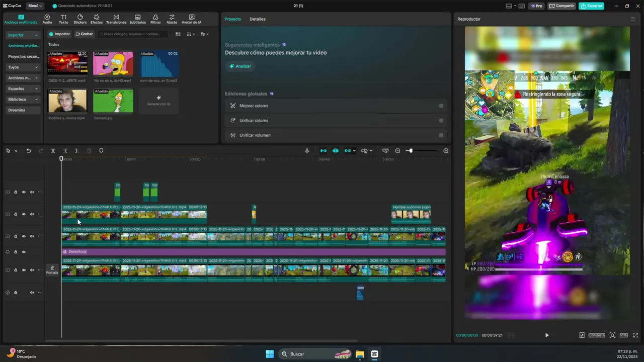The height and width of the screenshot is (362, 644).
Task: Mute the Portada main track
Action: 32,270
